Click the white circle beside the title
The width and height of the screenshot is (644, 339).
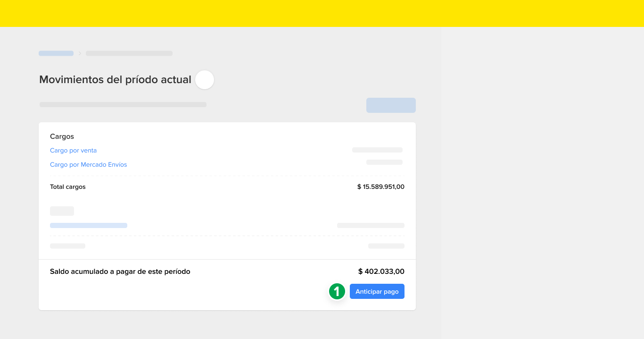click(205, 80)
